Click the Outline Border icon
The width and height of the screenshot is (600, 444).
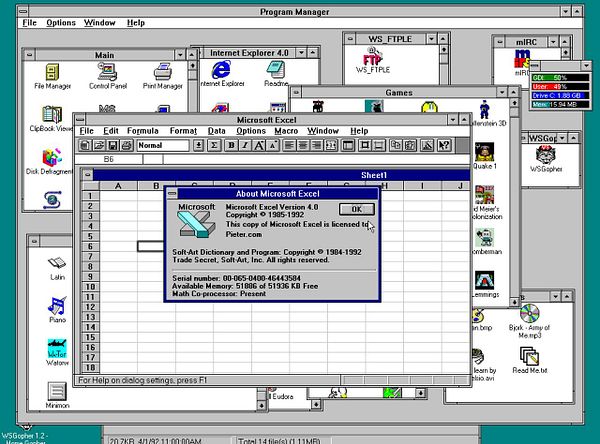click(x=365, y=145)
